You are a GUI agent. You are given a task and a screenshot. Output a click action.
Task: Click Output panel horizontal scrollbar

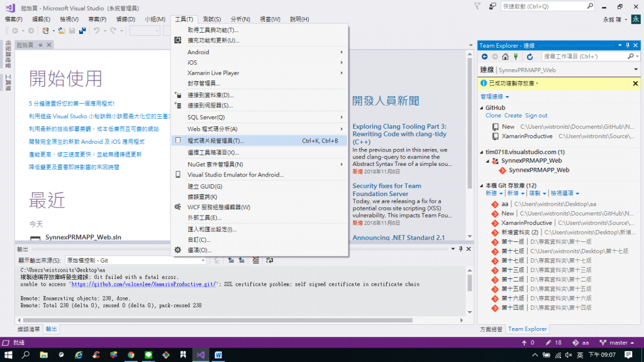click(x=218, y=320)
